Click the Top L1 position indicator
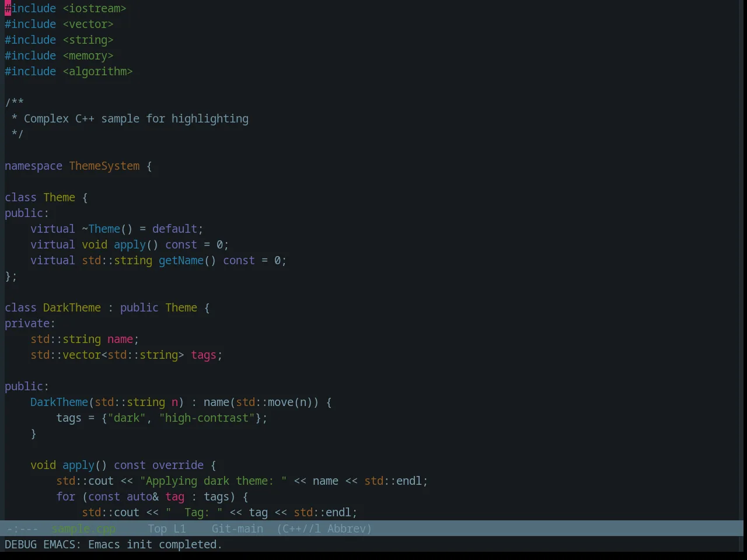The image size is (747, 560). click(x=167, y=528)
